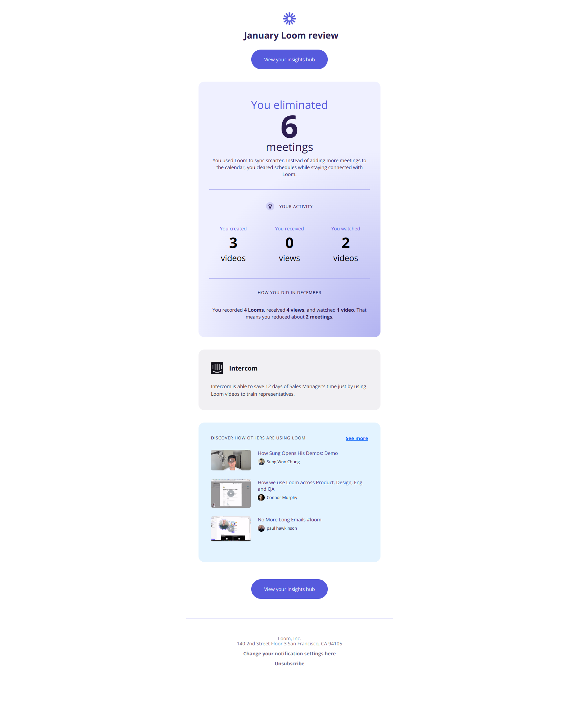Click the bottom View your insights hub button
This screenshot has width=579, height=728.
click(289, 589)
